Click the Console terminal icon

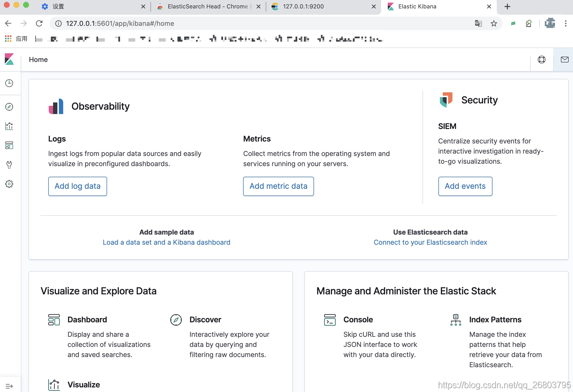[x=330, y=320]
